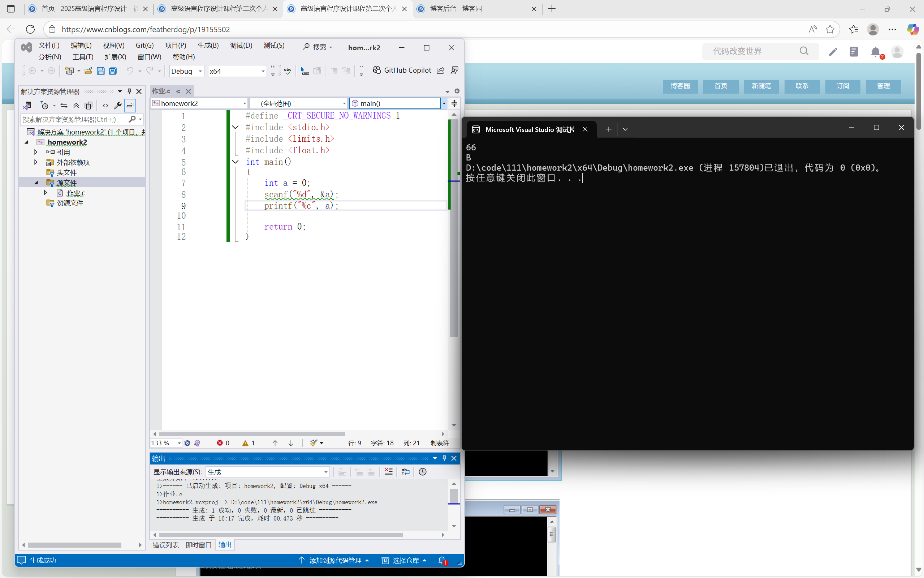Open the Debug configuration dropdown
Screen dimensions: 924x578
186,71
